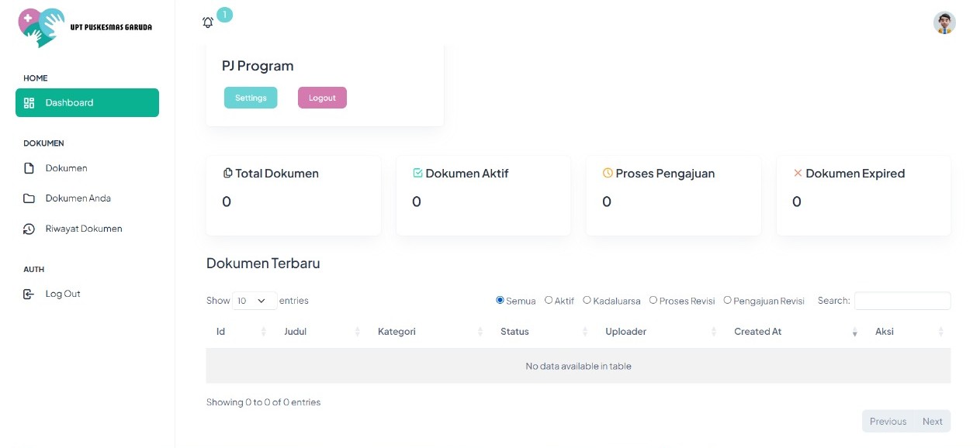Image resolution: width=980 pixels, height=448 pixels.
Task: Select the Dokumen Anda folder icon
Action: pyautogui.click(x=29, y=198)
